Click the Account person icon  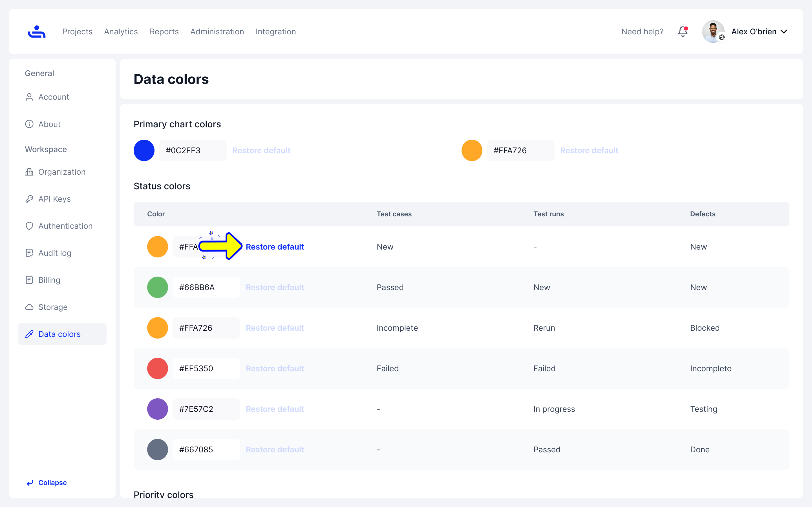pyautogui.click(x=29, y=97)
